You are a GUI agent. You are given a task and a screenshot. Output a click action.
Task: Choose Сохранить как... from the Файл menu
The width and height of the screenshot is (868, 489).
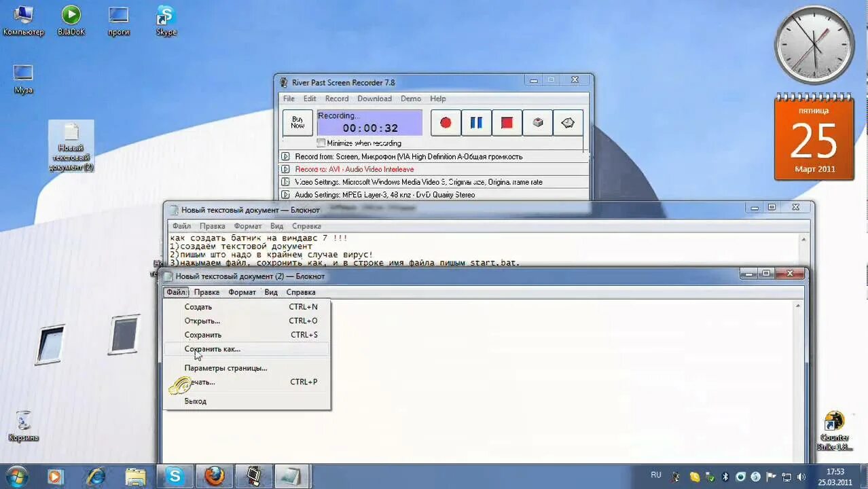pyautogui.click(x=247, y=349)
